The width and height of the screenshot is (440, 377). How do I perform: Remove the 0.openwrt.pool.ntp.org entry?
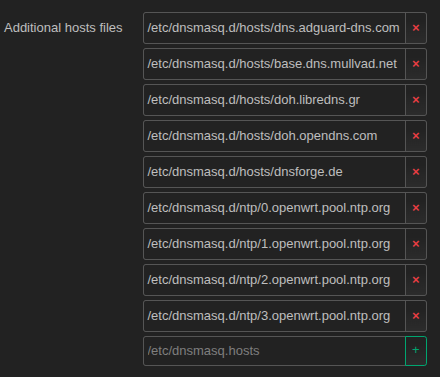click(x=416, y=208)
